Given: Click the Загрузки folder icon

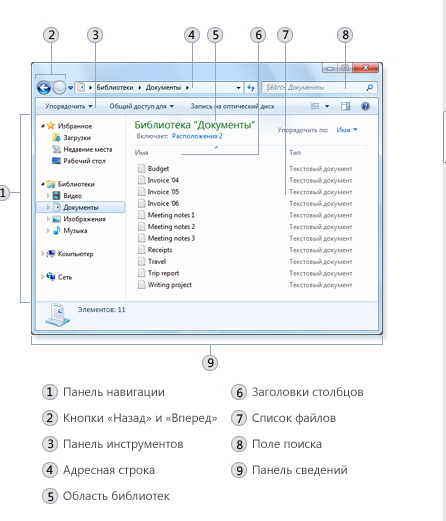Looking at the screenshot, I should point(56,137).
